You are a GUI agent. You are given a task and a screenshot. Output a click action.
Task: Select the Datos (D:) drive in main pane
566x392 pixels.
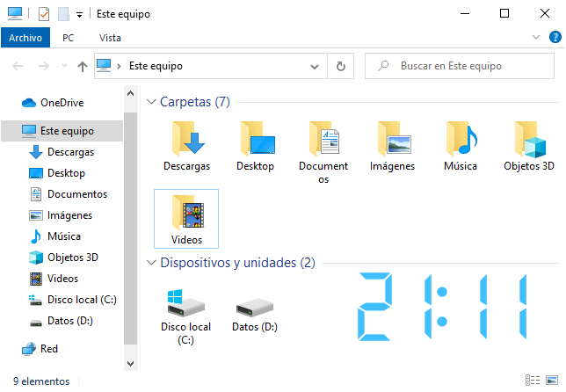pyautogui.click(x=255, y=313)
